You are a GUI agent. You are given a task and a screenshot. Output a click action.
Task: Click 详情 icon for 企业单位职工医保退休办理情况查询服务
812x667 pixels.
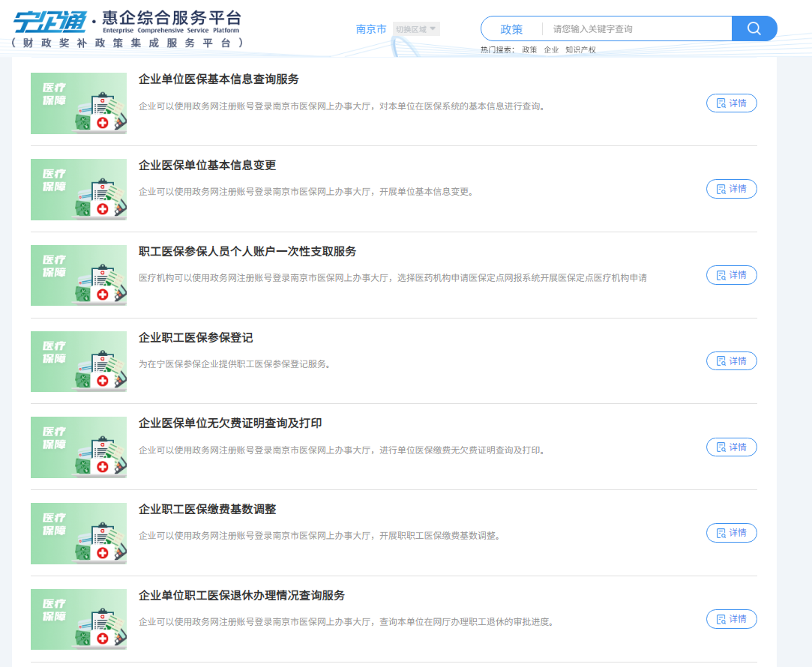click(x=721, y=619)
